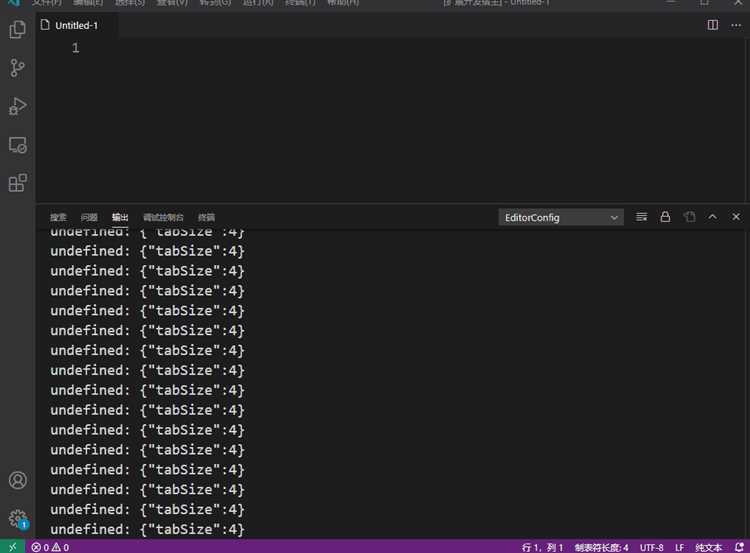Select the 纯文本 language mode

[x=708, y=547]
